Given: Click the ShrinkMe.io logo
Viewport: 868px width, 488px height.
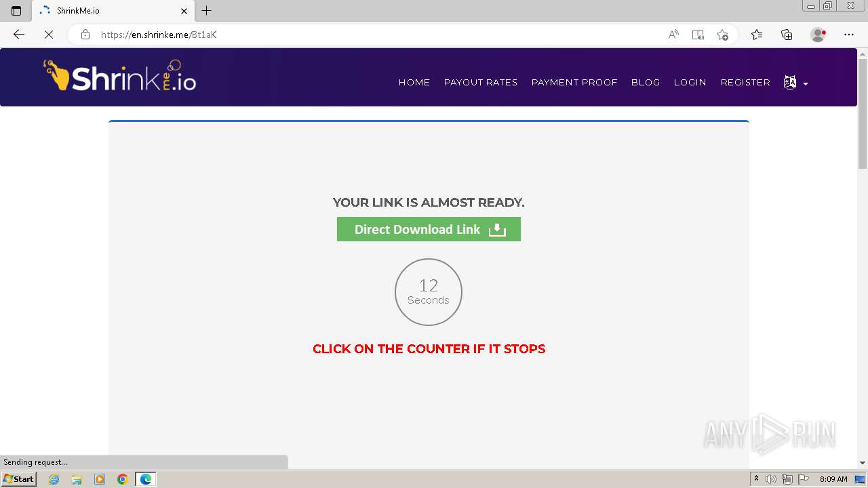Looking at the screenshot, I should pyautogui.click(x=120, y=76).
